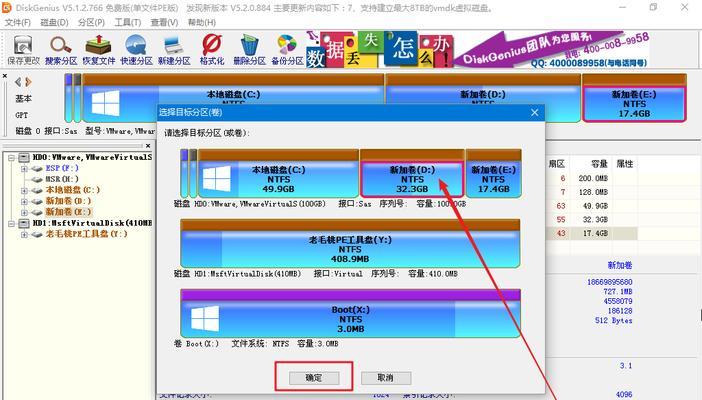
Task: Click the Delete Partition (删除分区) icon
Action: click(x=249, y=50)
